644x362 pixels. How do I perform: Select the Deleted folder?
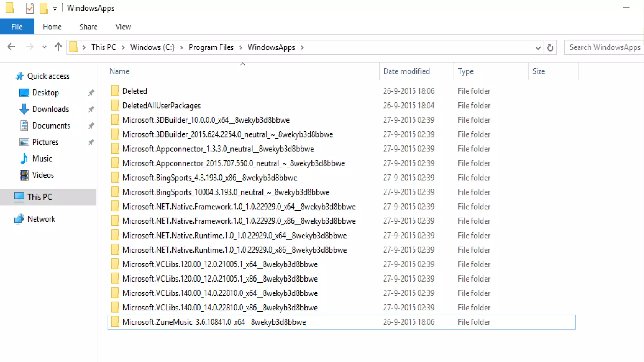point(341,91)
